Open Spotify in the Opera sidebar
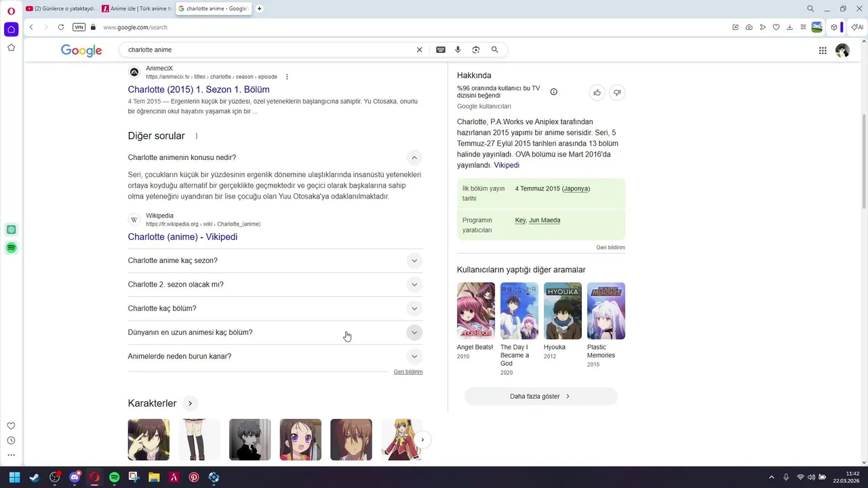This screenshot has height=488, width=868. pos(11,248)
